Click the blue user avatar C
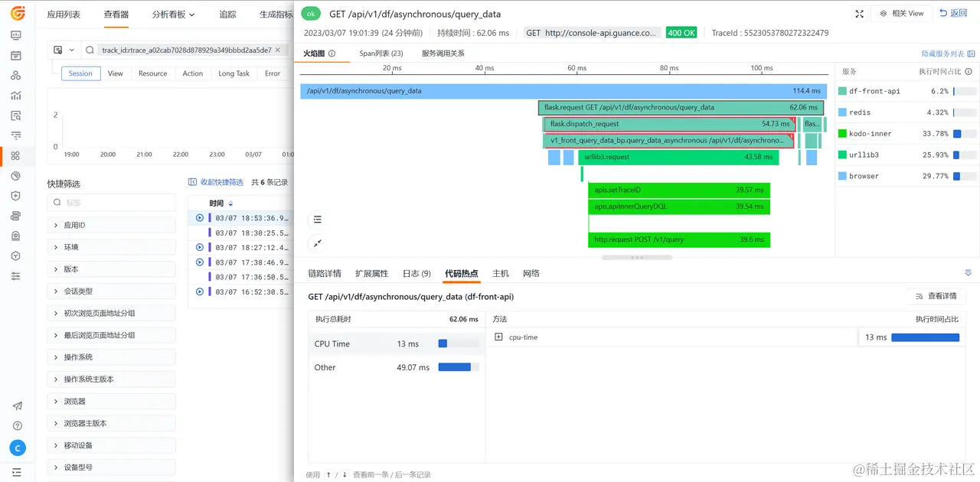 click(x=18, y=448)
